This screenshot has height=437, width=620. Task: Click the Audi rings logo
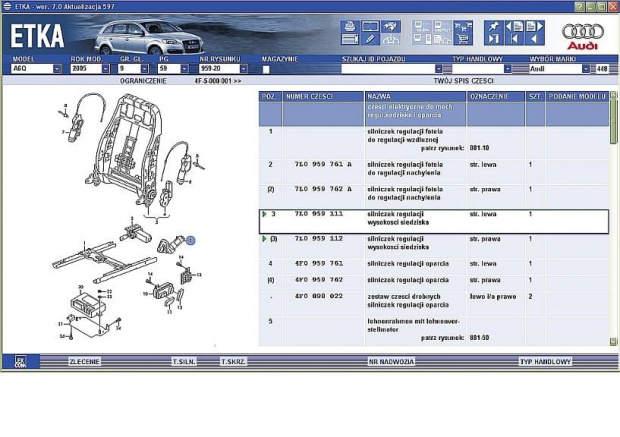[583, 32]
